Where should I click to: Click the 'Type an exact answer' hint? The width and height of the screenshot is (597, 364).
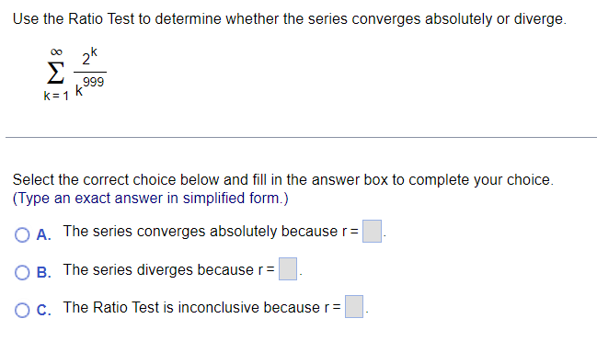[150, 199]
